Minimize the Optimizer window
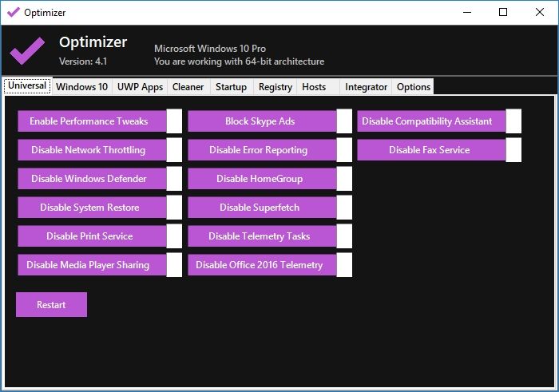Screen dimensions: 559x392 point(467,13)
